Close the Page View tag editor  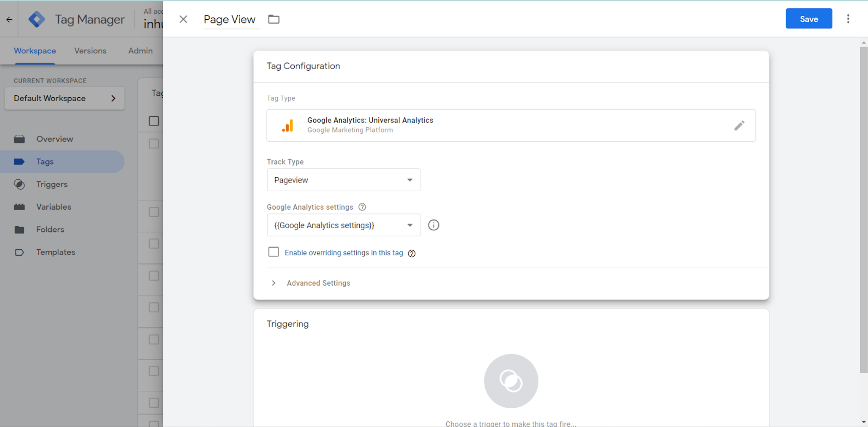point(183,19)
